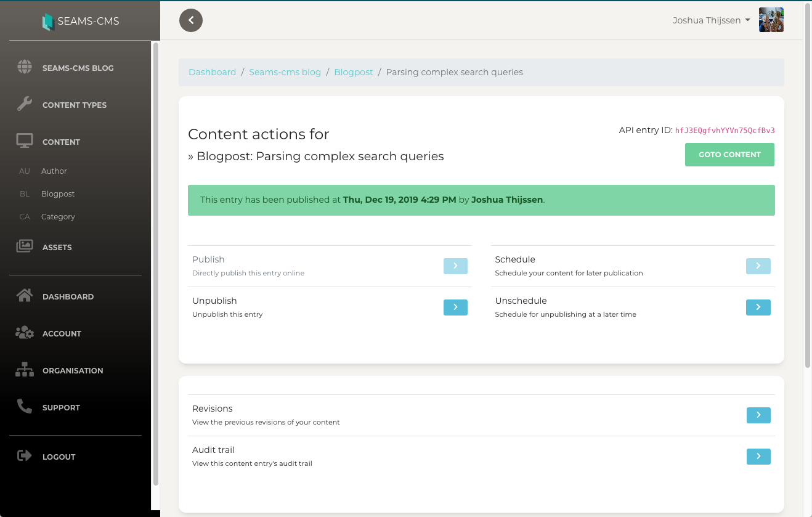Image resolution: width=812 pixels, height=517 pixels.
Task: Select Category content type in sidebar
Action: [x=58, y=217]
